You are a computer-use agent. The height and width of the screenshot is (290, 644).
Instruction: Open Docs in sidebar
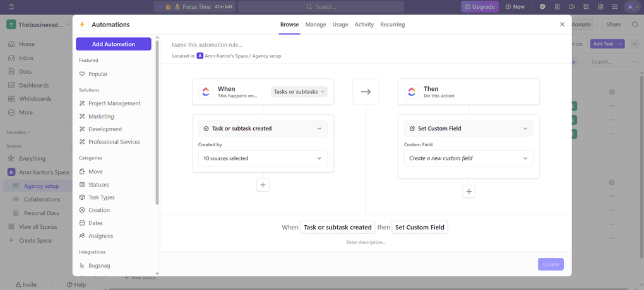click(x=25, y=71)
